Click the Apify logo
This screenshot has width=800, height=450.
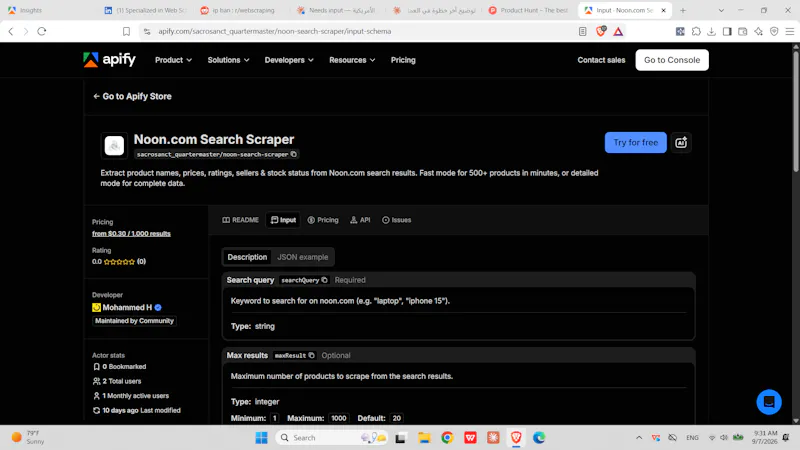(x=109, y=60)
